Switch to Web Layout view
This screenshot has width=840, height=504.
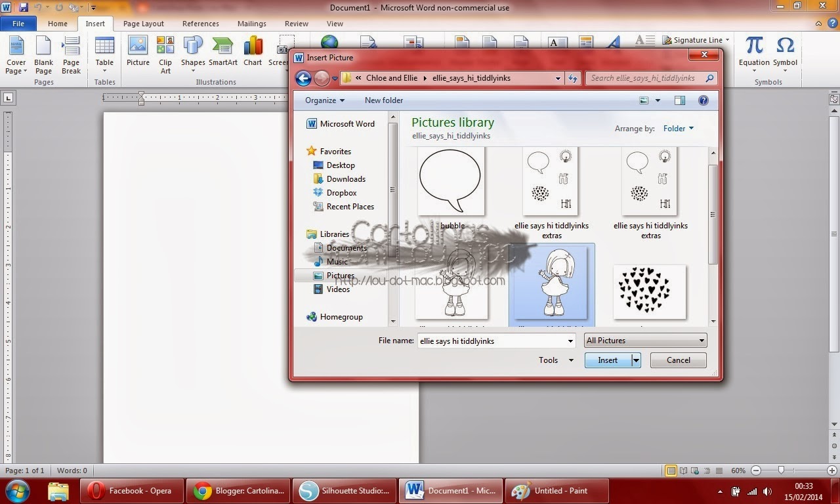(x=694, y=471)
